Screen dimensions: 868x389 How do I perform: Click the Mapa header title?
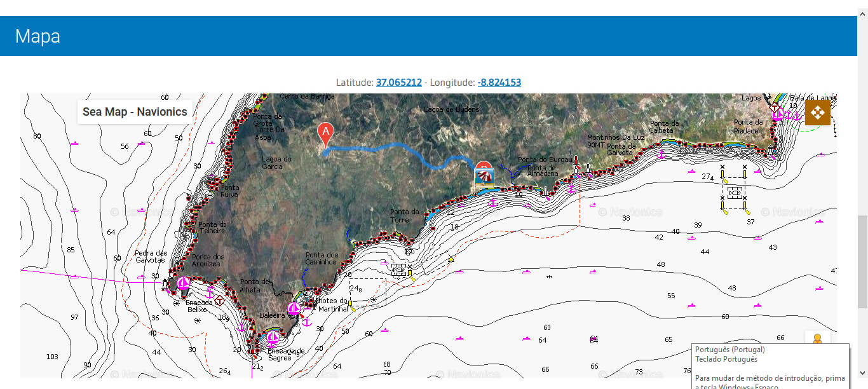pos(37,36)
